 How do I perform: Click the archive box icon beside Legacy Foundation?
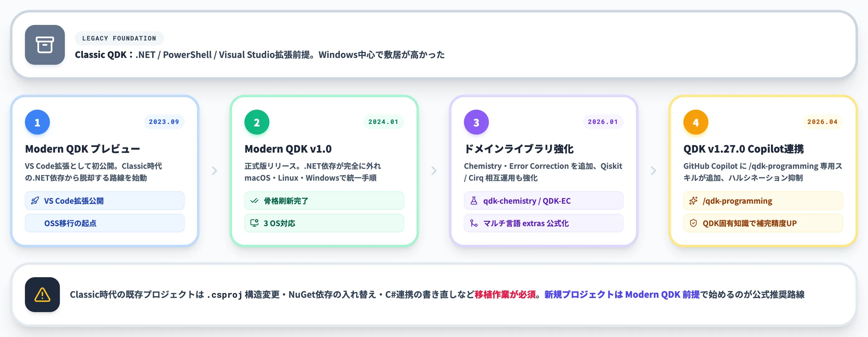(x=45, y=45)
